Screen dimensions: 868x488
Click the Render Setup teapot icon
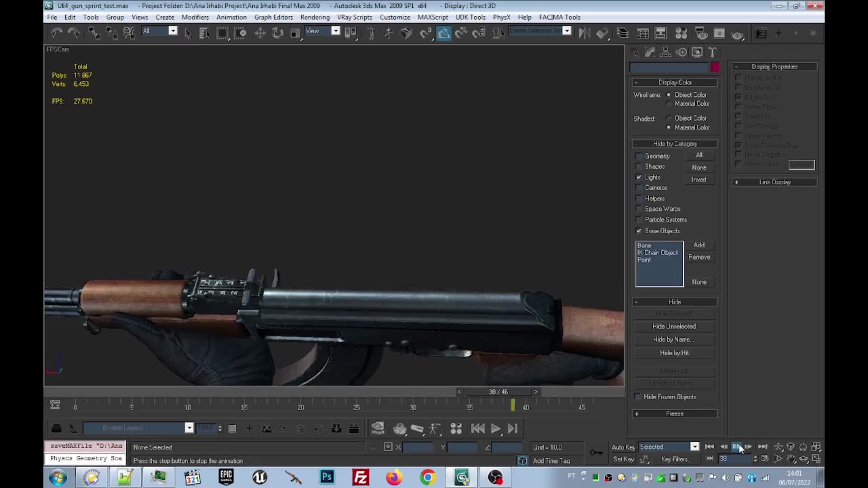701,33
